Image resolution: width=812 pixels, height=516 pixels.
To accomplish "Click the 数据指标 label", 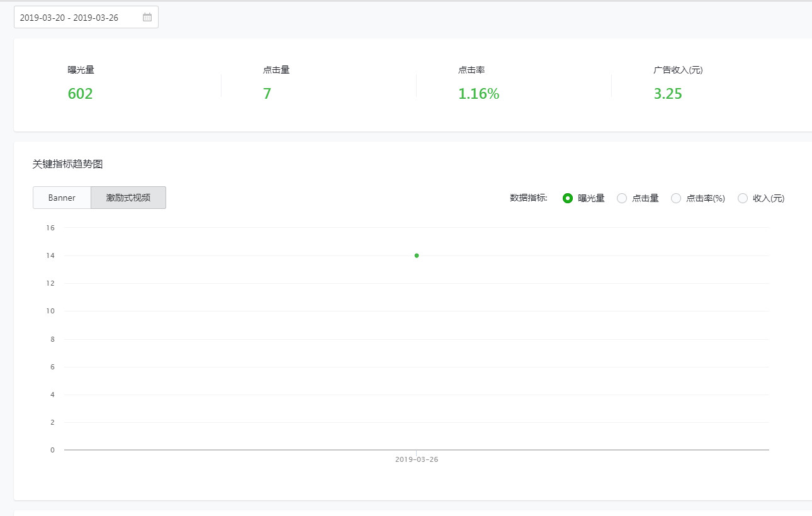I will pos(528,198).
